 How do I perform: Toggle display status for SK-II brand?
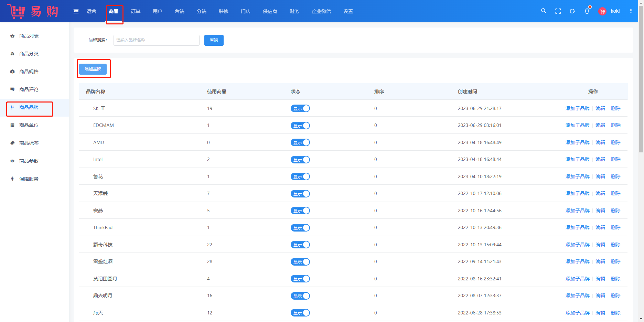coord(300,108)
